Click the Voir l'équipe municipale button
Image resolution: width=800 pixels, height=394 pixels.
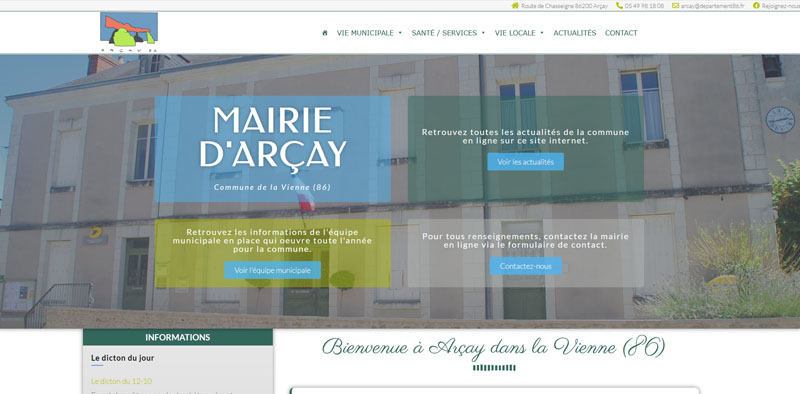click(272, 270)
